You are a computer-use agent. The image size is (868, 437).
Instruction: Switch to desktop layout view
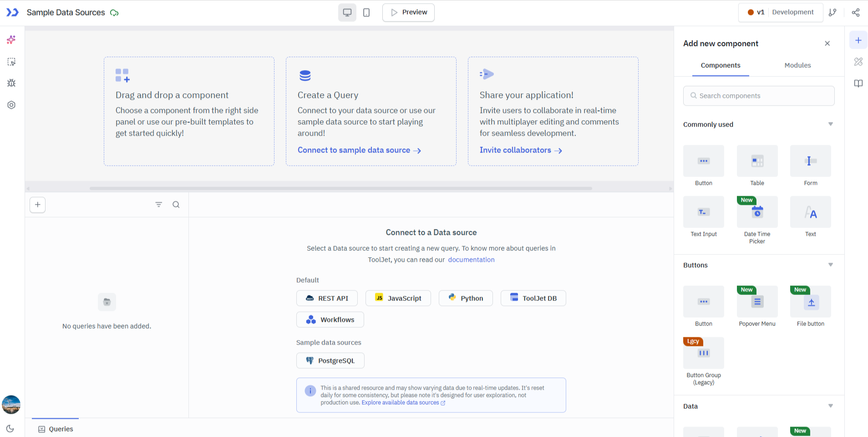tap(347, 12)
